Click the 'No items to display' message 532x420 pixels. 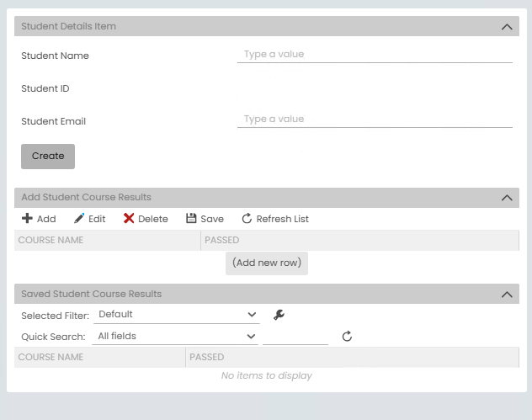(267, 375)
